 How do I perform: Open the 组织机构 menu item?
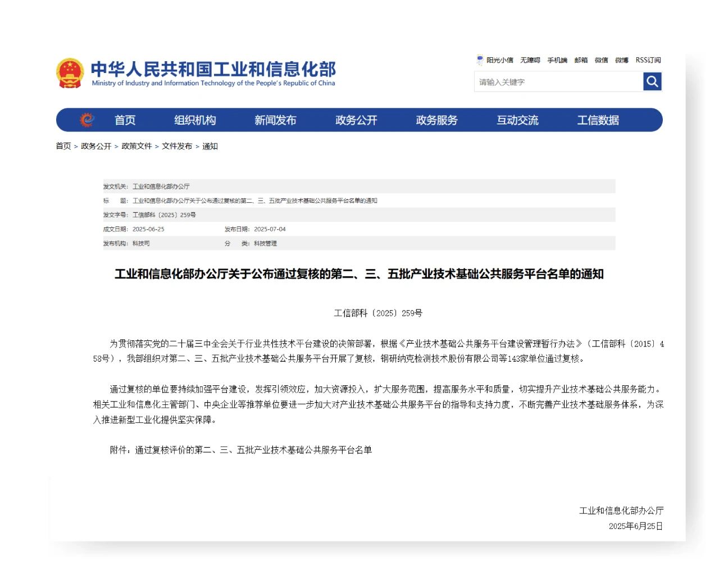pos(195,120)
